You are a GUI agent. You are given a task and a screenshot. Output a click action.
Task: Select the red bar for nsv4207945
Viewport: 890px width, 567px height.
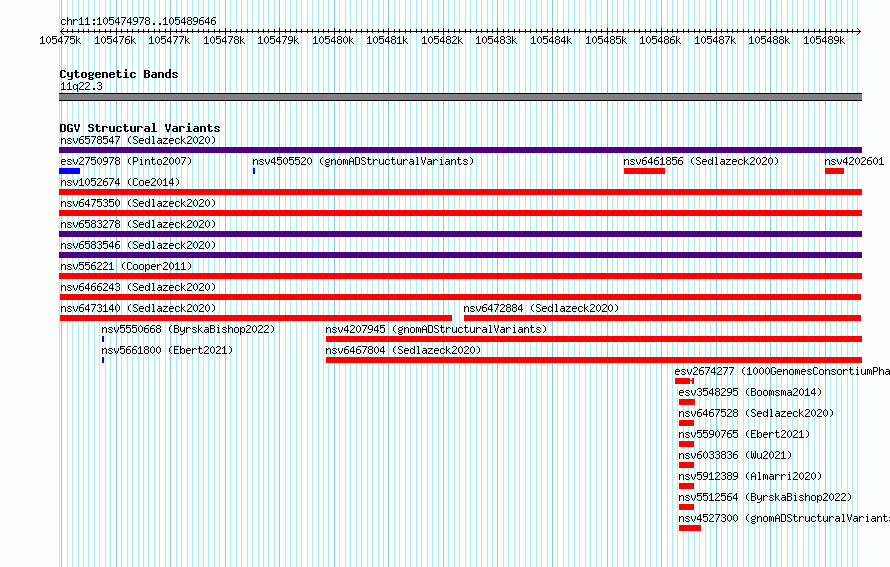pos(594,339)
